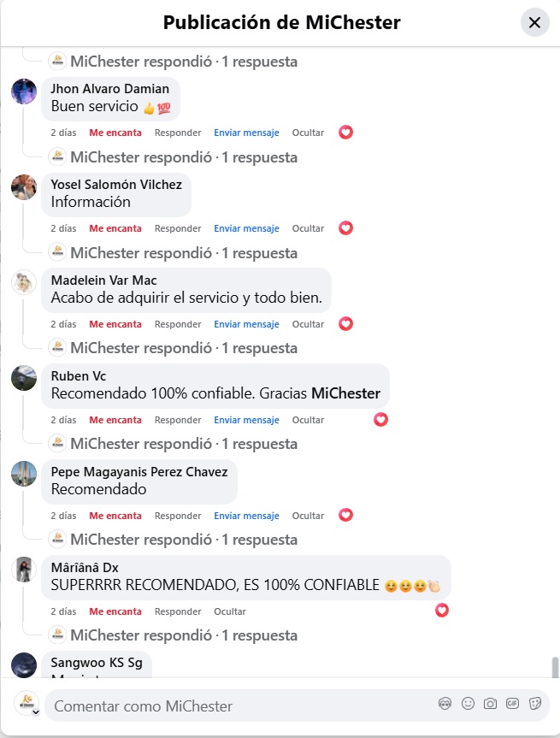Select Responder under Madelein Var Mac's comment

(178, 324)
